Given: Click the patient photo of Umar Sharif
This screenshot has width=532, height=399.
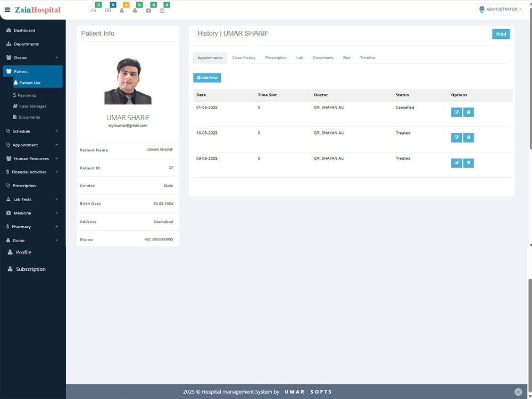Looking at the screenshot, I should (x=128, y=81).
